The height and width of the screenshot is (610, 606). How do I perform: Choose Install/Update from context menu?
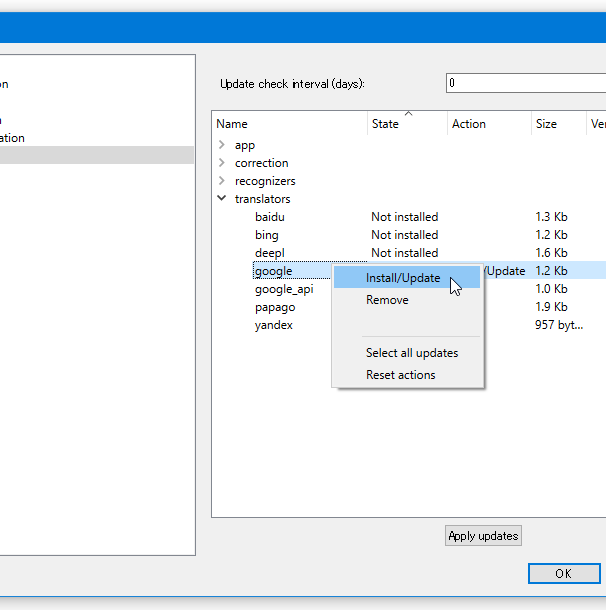[406, 278]
